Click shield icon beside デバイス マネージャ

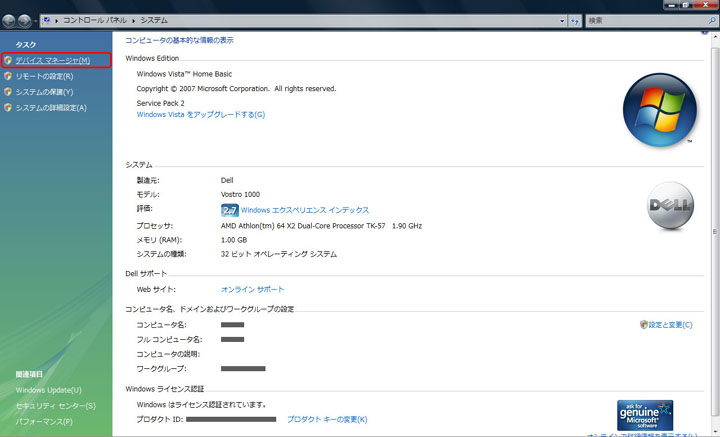pos(8,61)
